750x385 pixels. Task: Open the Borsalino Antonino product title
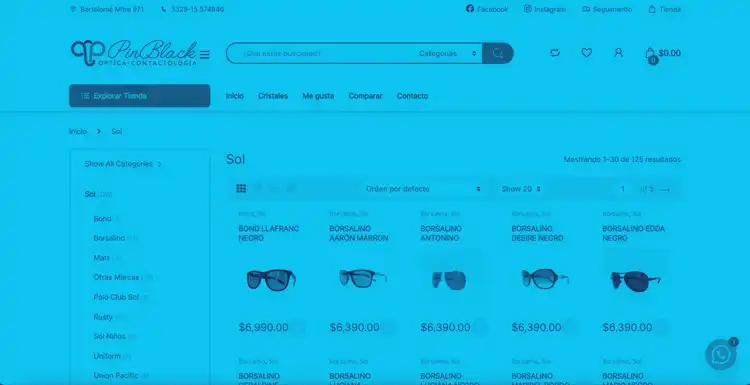(441, 233)
